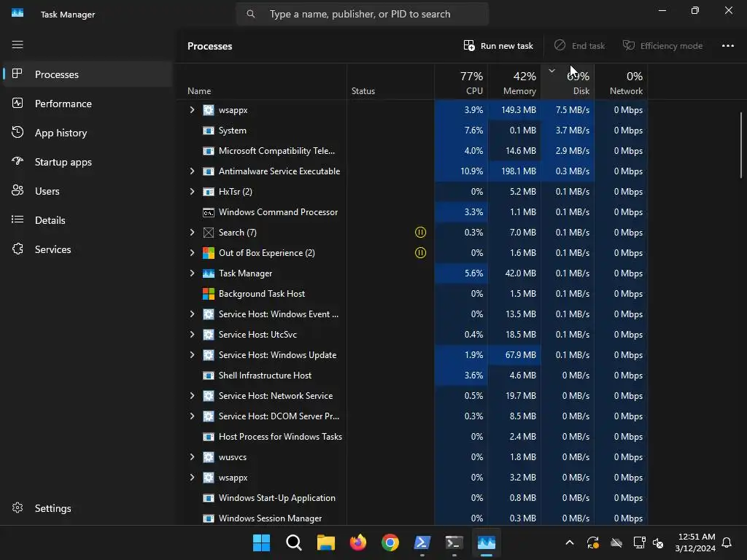This screenshot has height=560, width=747.
Task: Select Host Process for Windows Tasks
Action: (413, 437)
